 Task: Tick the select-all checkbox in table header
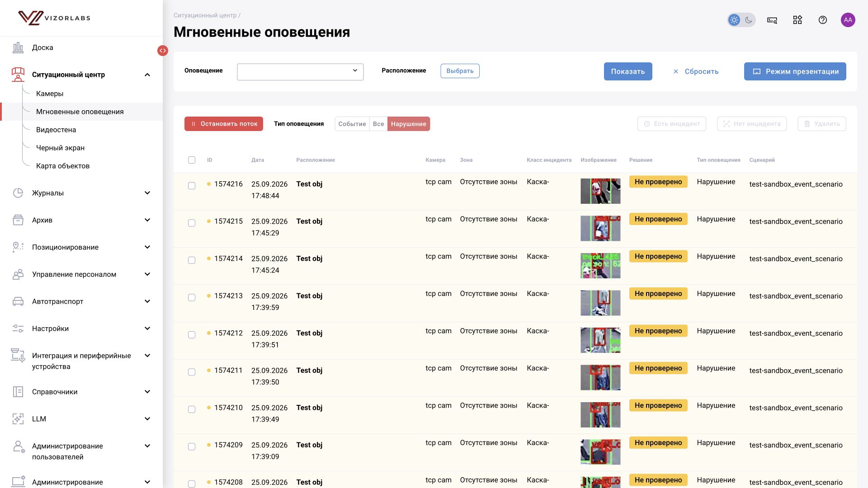(x=192, y=160)
